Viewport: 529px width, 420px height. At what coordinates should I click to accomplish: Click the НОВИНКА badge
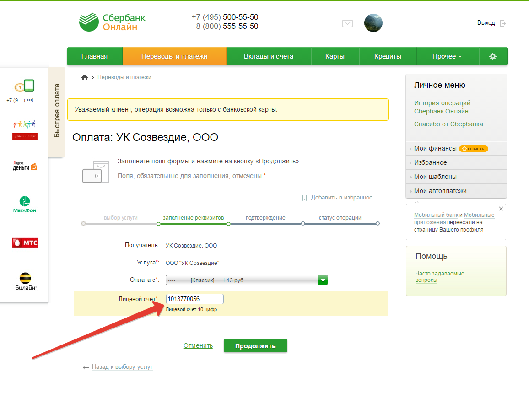pos(474,149)
